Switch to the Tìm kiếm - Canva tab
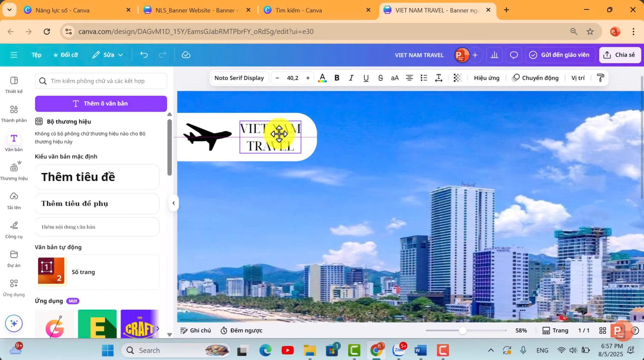Image resolution: width=644 pixels, height=360 pixels. 299,10
